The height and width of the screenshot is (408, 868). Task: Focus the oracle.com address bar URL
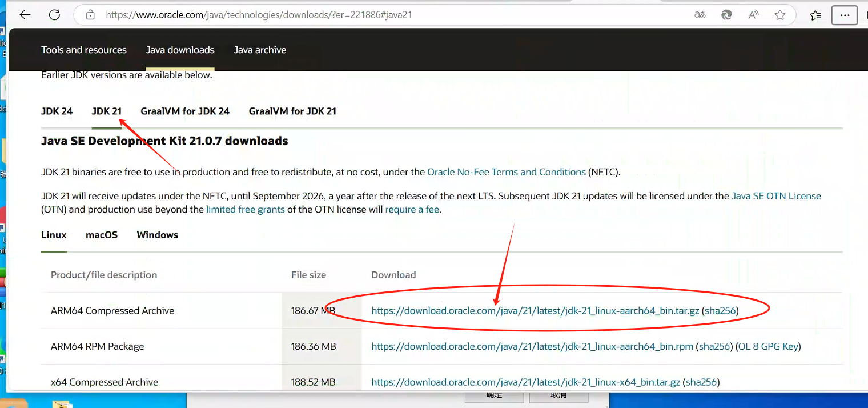point(259,15)
